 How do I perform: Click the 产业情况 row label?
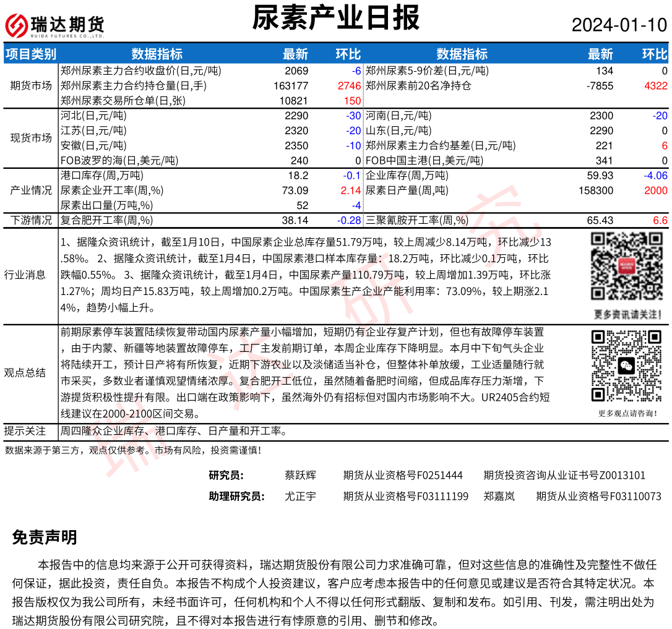click(x=31, y=190)
